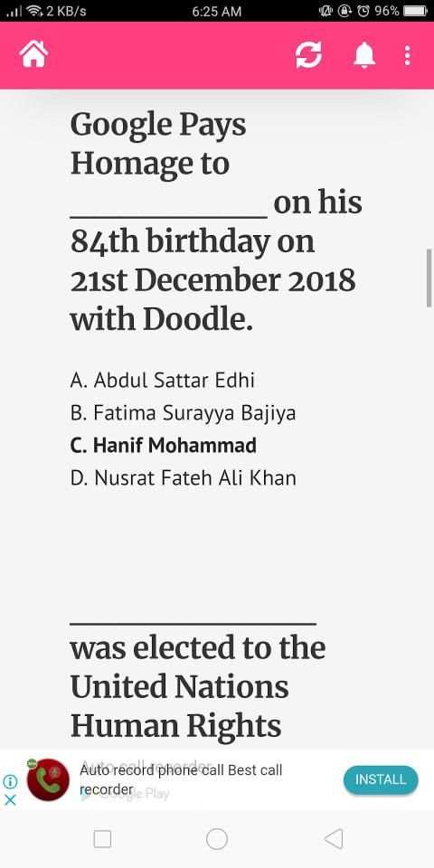
Task: Close the ad with X icon
Action: click(x=11, y=799)
